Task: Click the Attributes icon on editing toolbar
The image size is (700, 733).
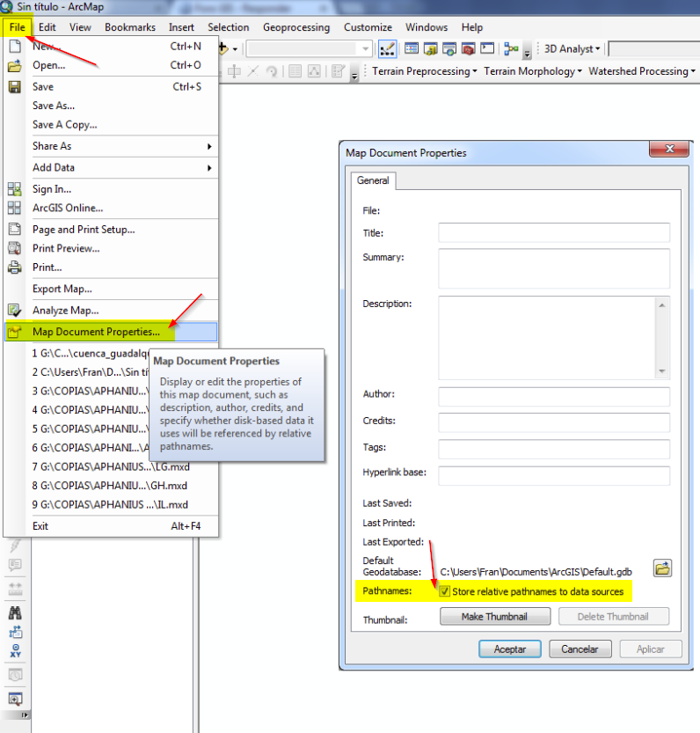Action: [x=295, y=71]
